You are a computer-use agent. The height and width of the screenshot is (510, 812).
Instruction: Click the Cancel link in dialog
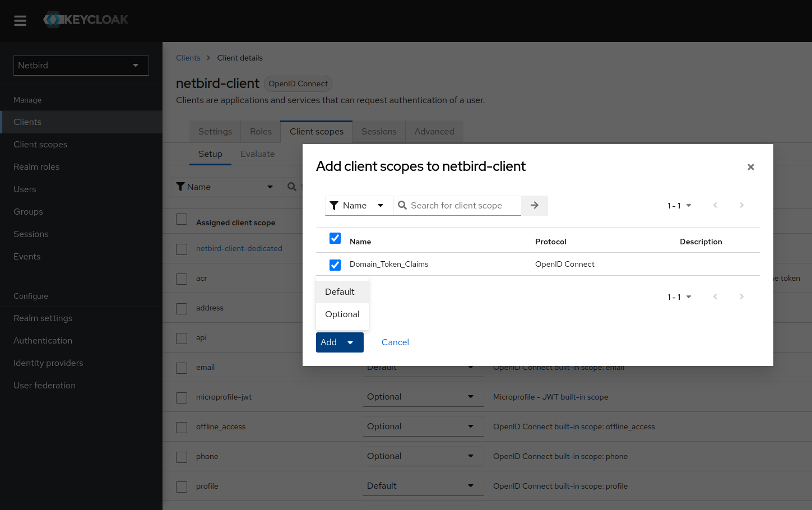pos(395,342)
